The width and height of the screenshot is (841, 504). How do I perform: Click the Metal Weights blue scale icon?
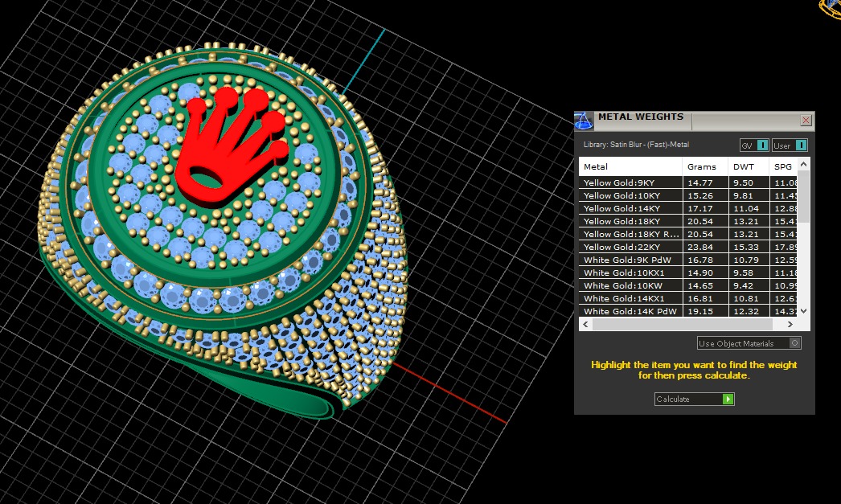click(584, 121)
